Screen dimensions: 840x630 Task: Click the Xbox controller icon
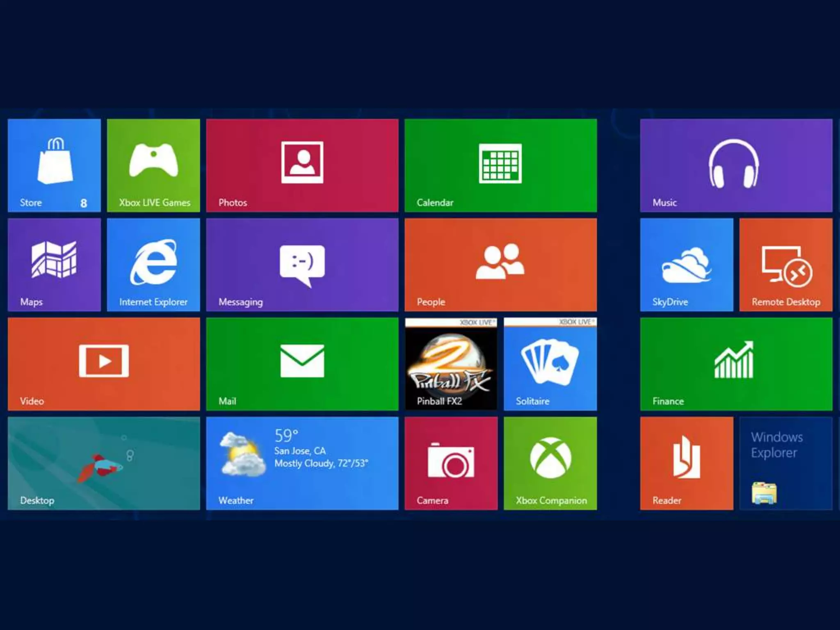(x=153, y=160)
